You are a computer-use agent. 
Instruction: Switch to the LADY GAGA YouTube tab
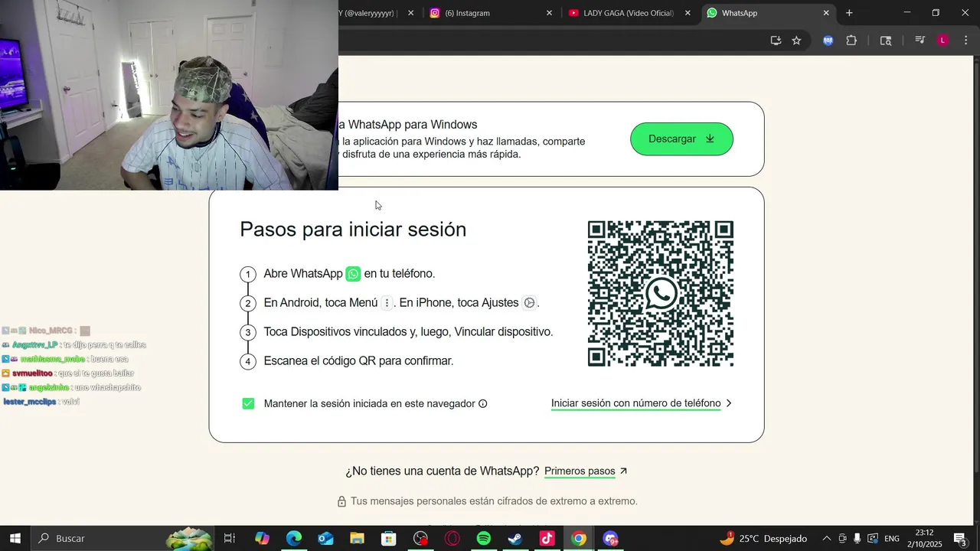click(628, 13)
